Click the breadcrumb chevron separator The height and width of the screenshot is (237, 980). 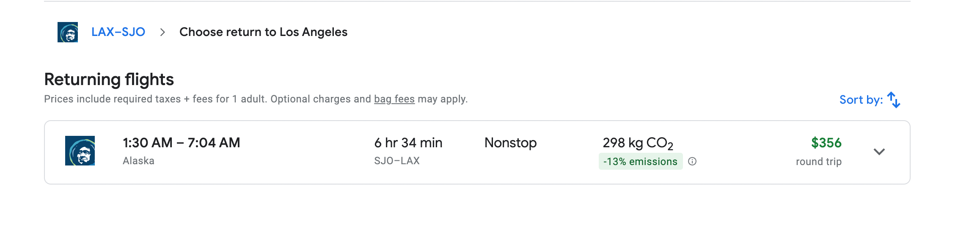tap(162, 32)
